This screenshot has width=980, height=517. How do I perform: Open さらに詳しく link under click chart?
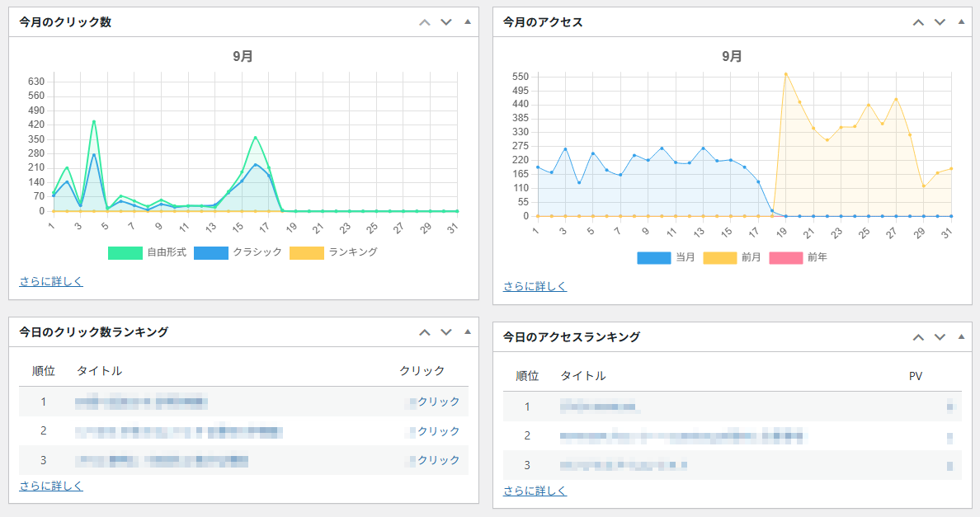click(51, 281)
